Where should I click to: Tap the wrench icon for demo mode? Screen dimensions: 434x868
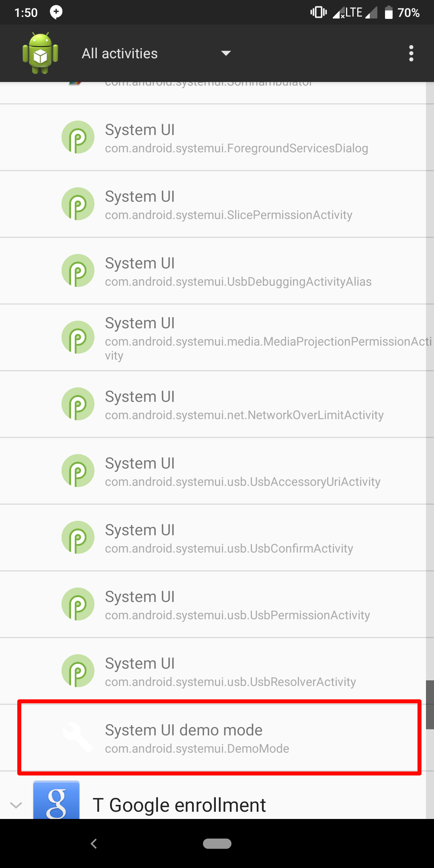pyautogui.click(x=78, y=737)
